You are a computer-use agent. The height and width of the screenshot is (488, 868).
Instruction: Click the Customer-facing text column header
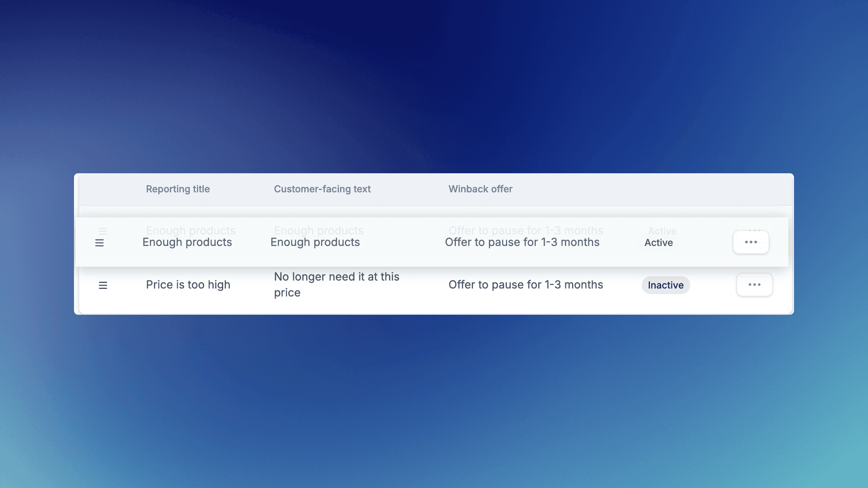point(322,189)
